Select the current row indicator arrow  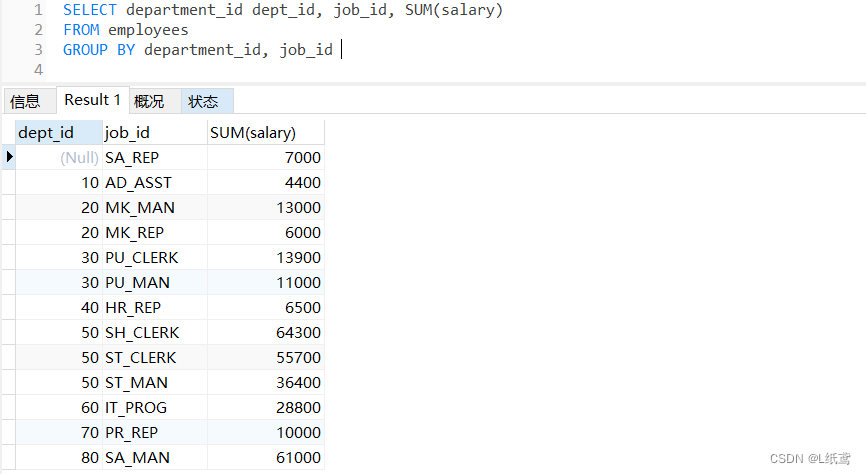9,157
